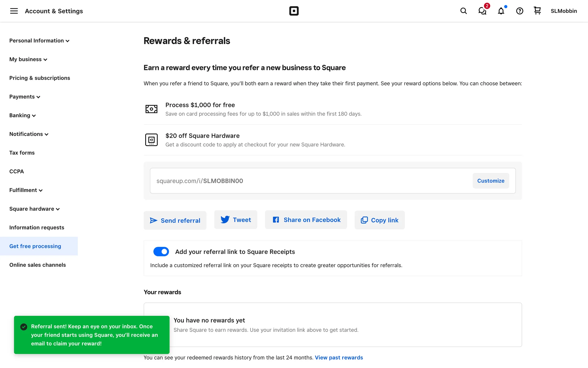The width and height of the screenshot is (588, 368).
Task: Open the notifications bell icon
Action: coord(501,11)
